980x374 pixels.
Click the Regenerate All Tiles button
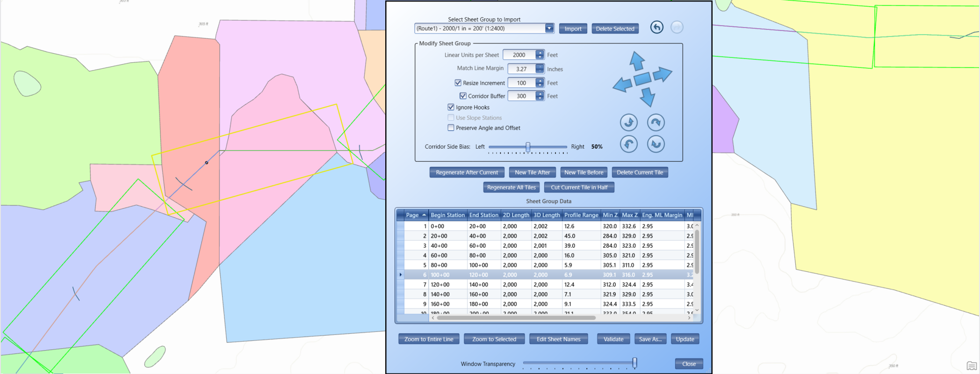click(511, 187)
